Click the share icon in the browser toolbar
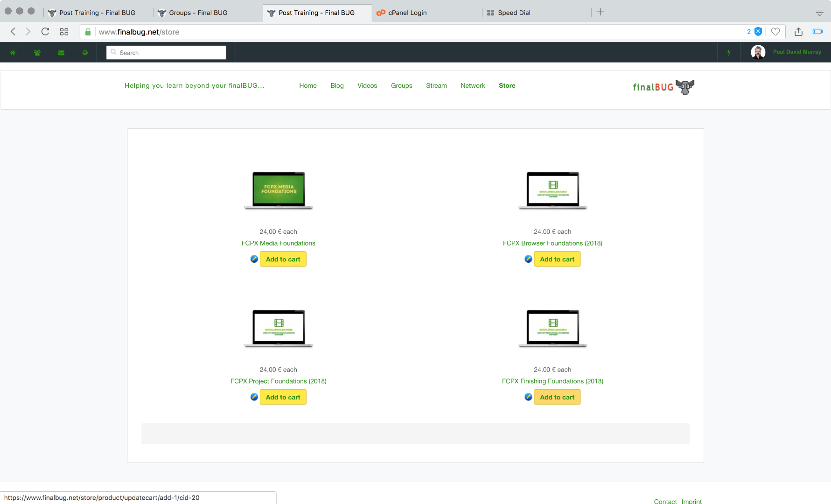This screenshot has height=504, width=831. 799,32
